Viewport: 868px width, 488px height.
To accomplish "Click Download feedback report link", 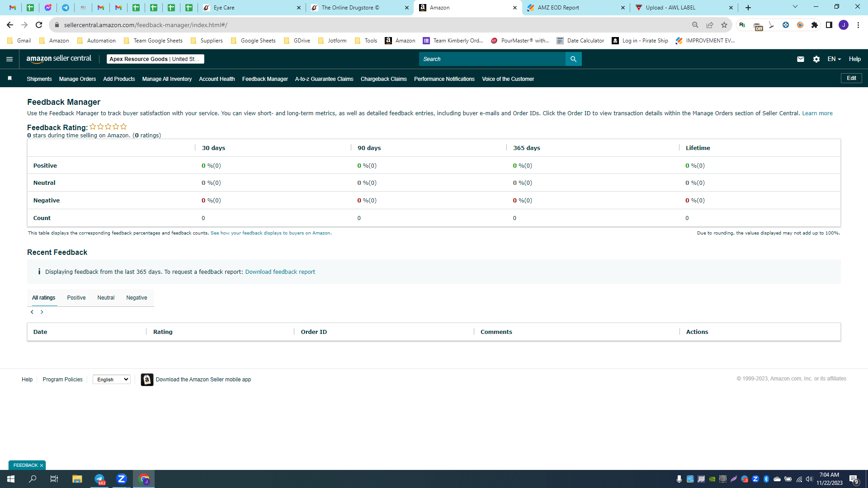I will (280, 272).
